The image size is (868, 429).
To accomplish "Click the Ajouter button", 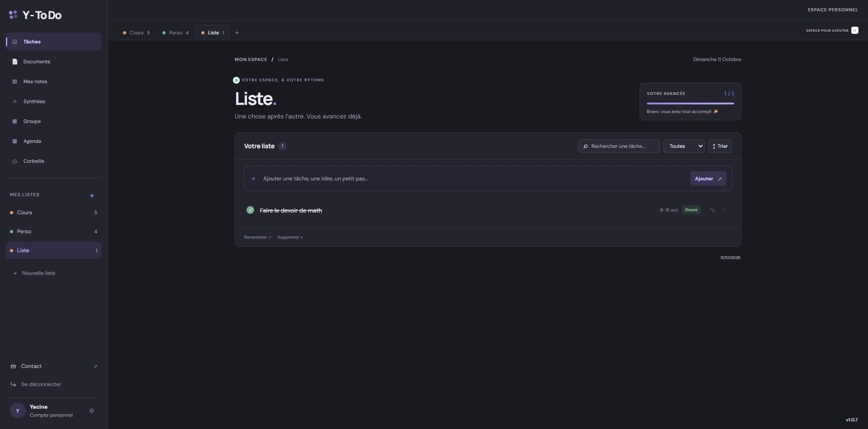I will 708,179.
